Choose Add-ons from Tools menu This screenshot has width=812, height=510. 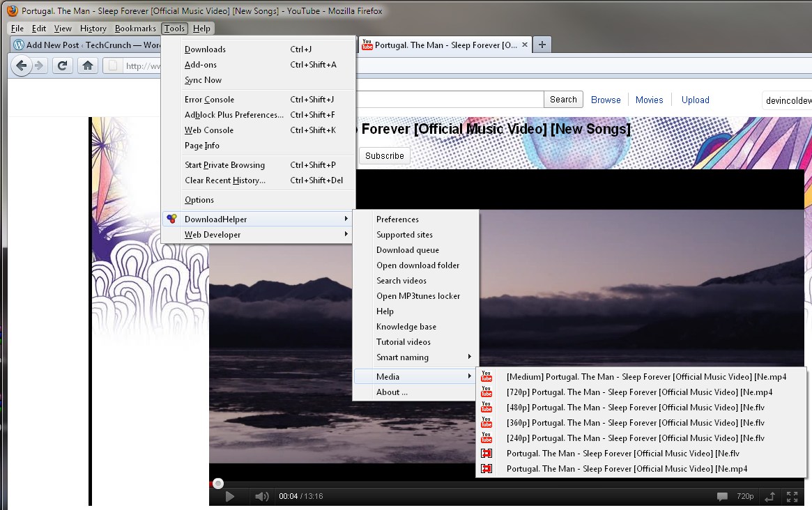[257, 65]
